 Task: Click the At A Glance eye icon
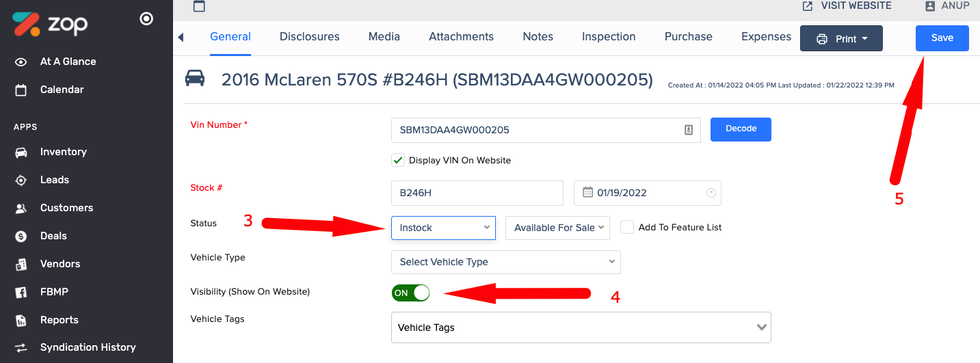coord(21,62)
